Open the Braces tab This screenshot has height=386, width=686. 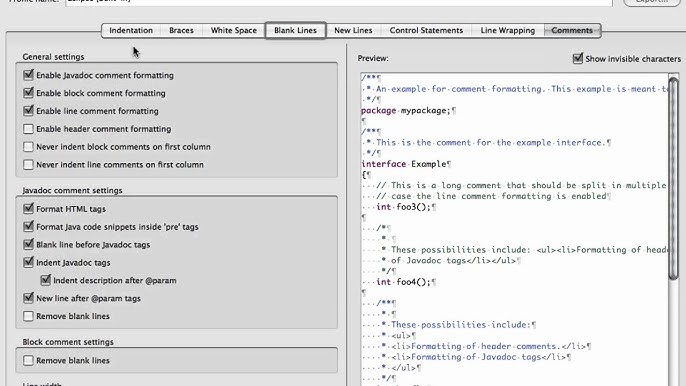pos(181,31)
